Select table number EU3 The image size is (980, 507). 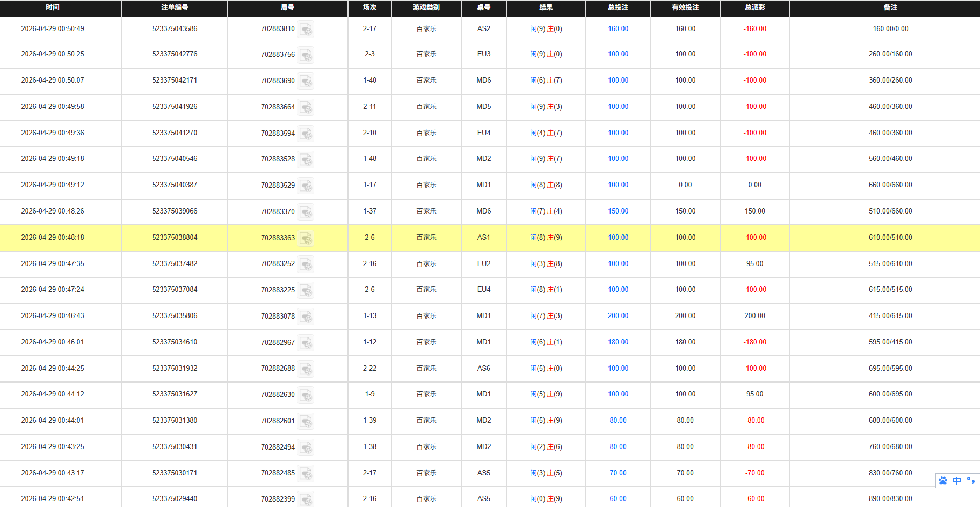point(483,54)
